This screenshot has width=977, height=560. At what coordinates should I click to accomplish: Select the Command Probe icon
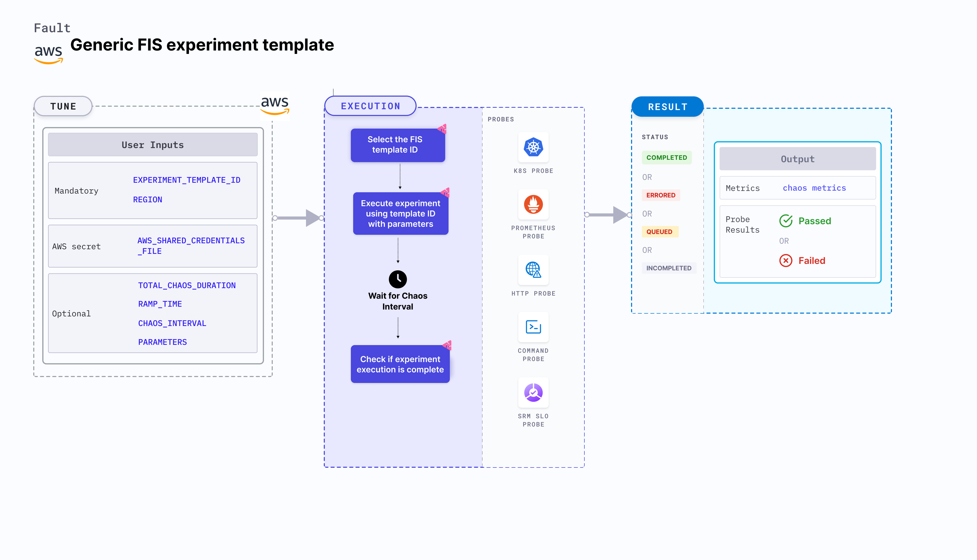[x=533, y=329]
